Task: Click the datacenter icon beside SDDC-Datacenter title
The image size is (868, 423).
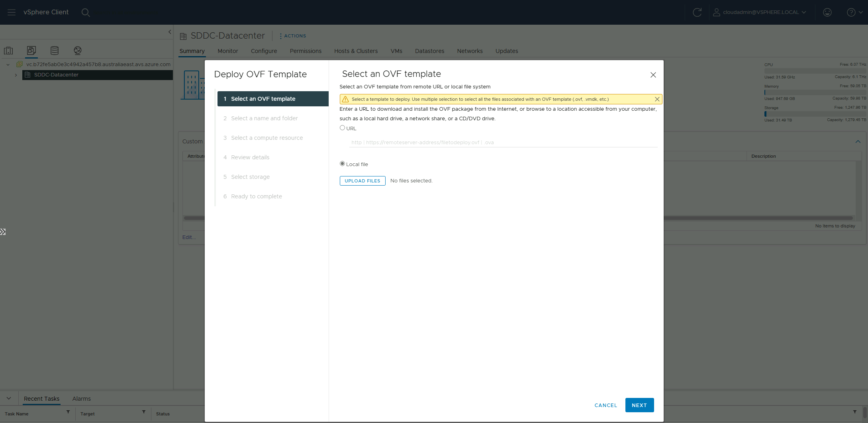Action: (183, 36)
